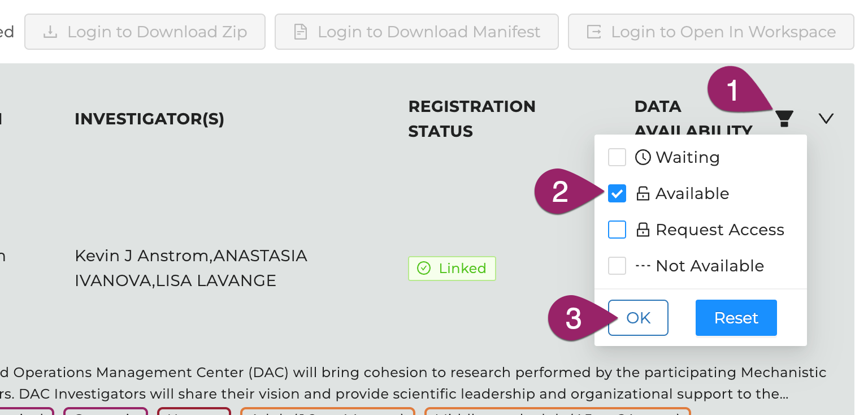Screen dimensions: 868x415
Task: Confirm the filter with the OK button
Action: pos(639,318)
